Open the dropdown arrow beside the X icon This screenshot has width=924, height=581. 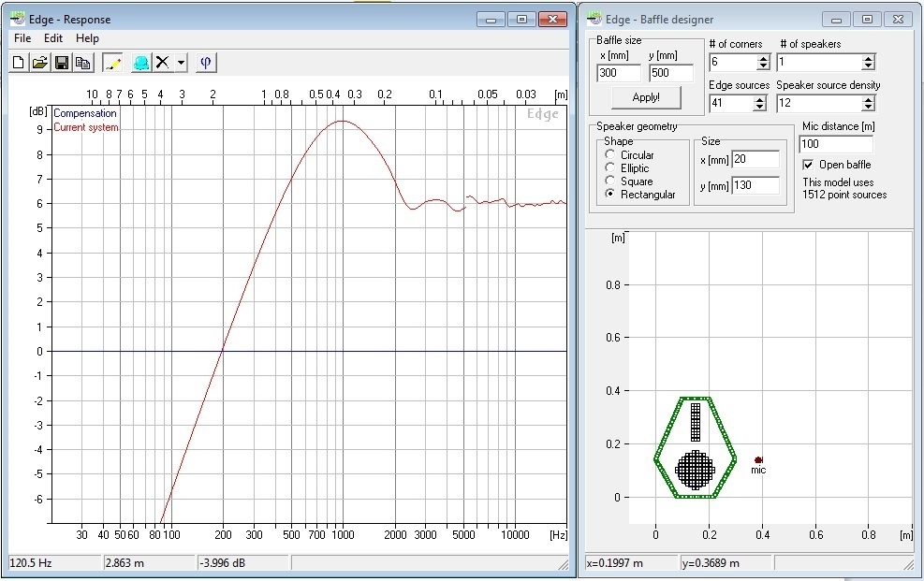(x=181, y=63)
